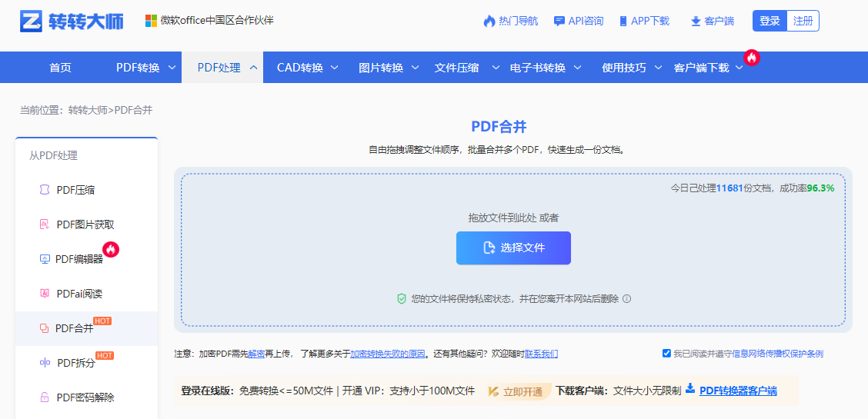Collapse the PDF处理 chevron
Image resolution: width=868 pixels, height=419 pixels.
pyautogui.click(x=253, y=68)
